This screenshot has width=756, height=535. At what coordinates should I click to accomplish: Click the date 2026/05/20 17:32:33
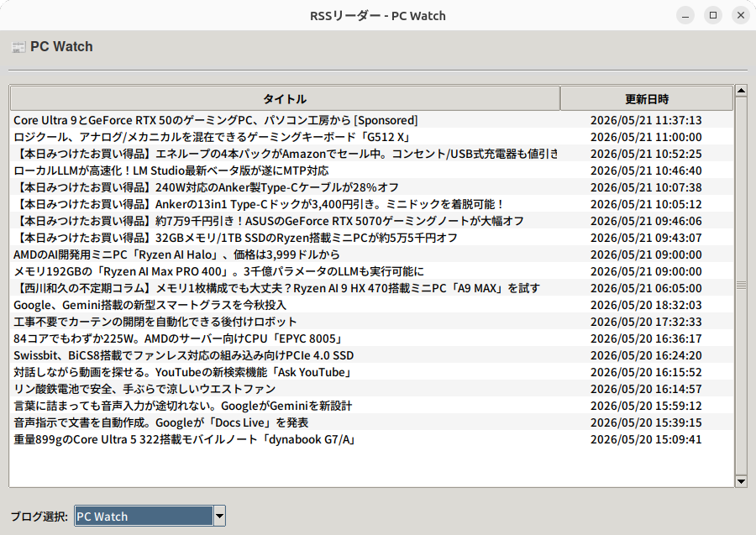tap(646, 322)
